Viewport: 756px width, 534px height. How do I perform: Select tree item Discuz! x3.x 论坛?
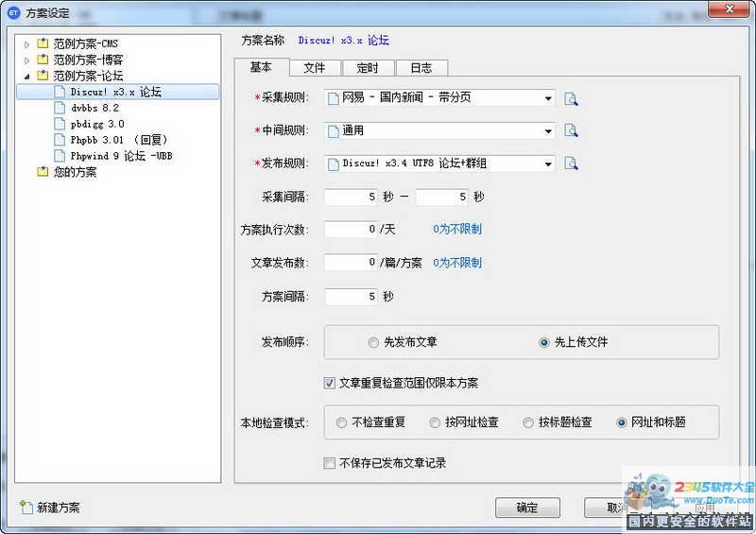click(116, 92)
